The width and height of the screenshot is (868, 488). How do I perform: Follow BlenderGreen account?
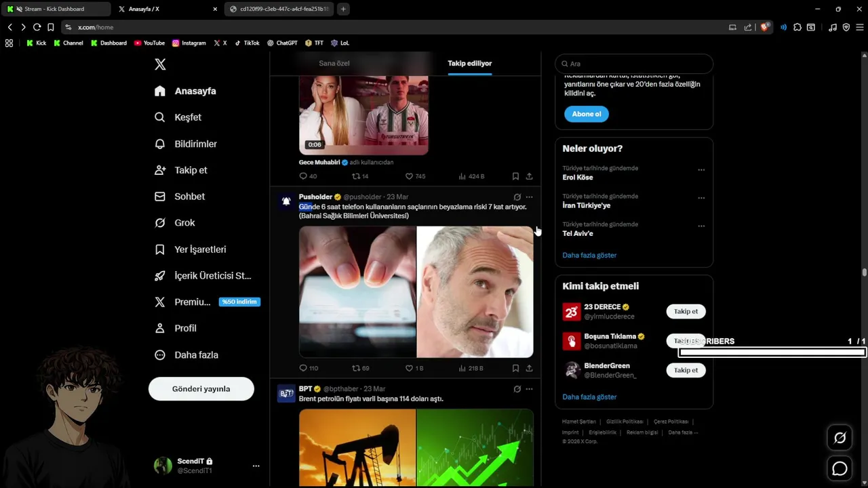(x=686, y=370)
